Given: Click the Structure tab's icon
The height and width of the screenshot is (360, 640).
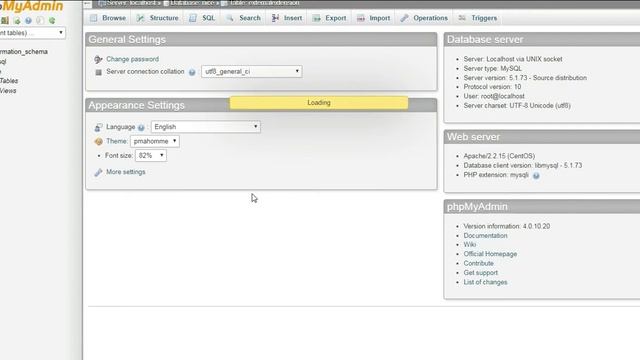Looking at the screenshot, I should coord(140,18).
